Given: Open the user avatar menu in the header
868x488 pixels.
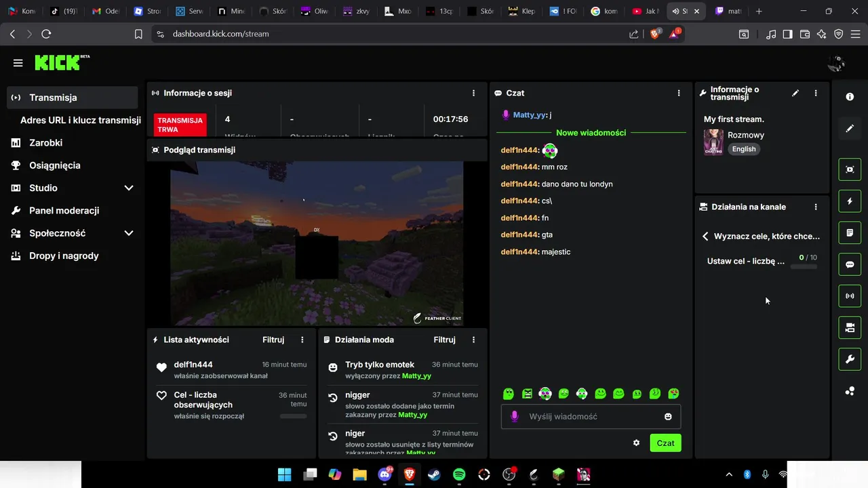Looking at the screenshot, I should point(836,63).
